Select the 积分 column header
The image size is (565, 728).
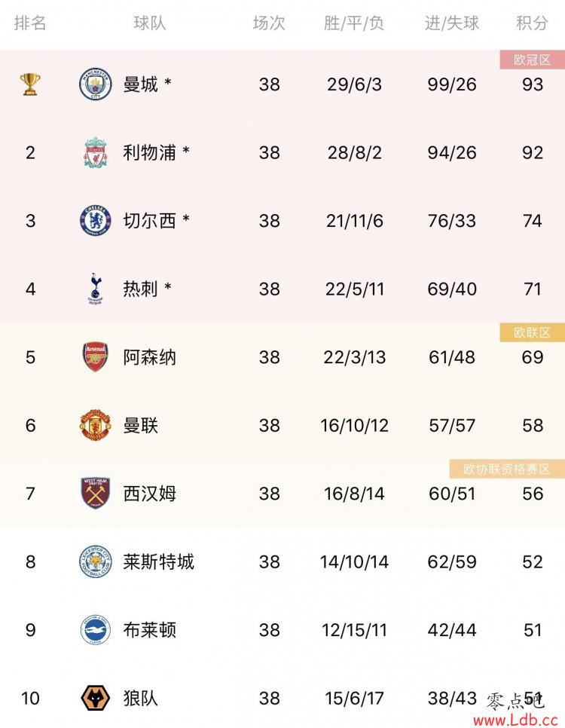[x=532, y=23]
